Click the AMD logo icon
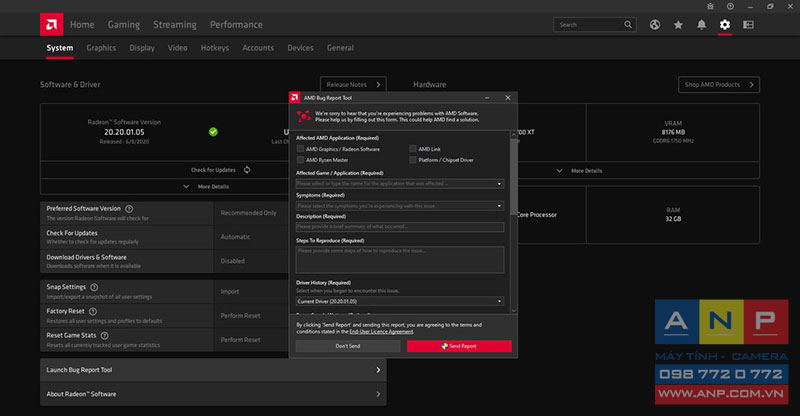The image size is (800, 416). tap(52, 25)
